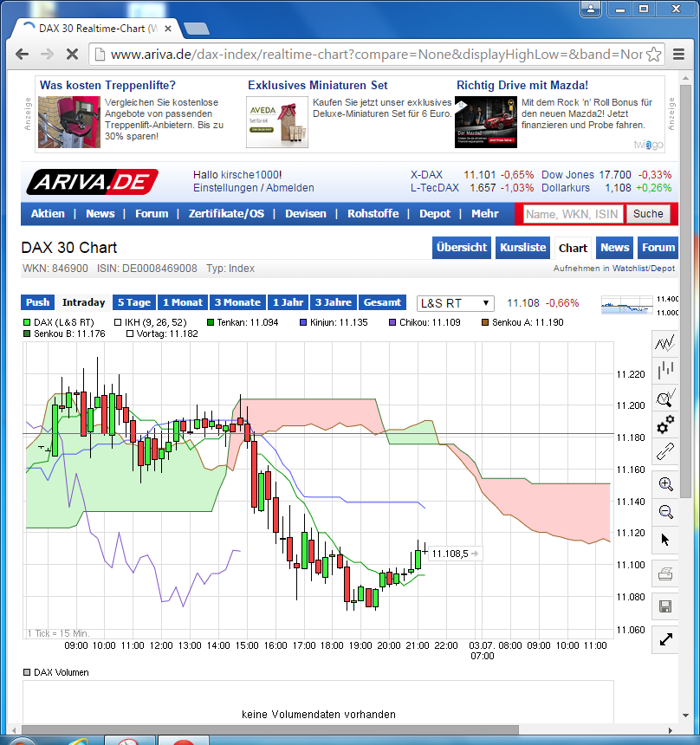Open the chart analysis magnifier tool
Image resolution: width=700 pixels, height=745 pixels.
(665, 398)
